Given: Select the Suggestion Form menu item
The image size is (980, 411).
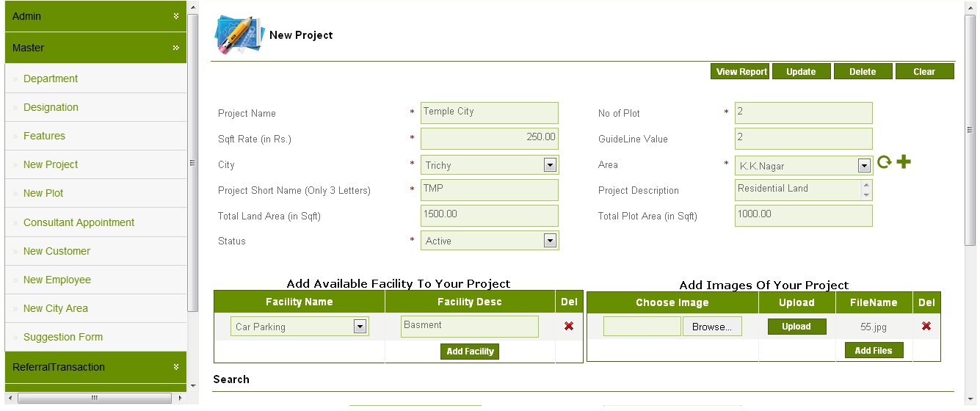Looking at the screenshot, I should [x=62, y=337].
